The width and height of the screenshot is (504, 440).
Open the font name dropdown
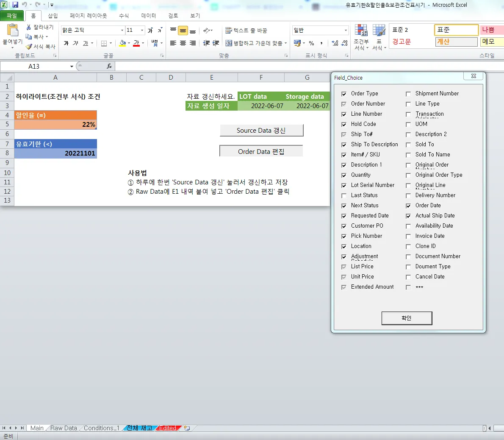[x=122, y=31]
